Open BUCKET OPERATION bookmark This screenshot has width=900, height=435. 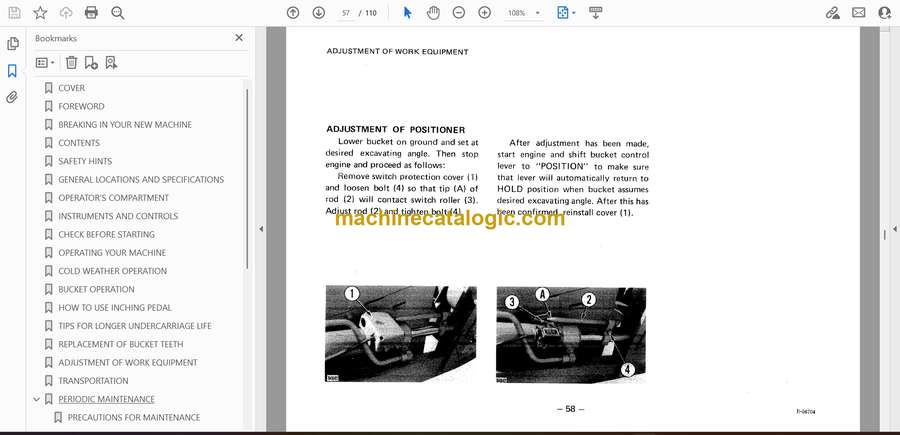pos(96,290)
